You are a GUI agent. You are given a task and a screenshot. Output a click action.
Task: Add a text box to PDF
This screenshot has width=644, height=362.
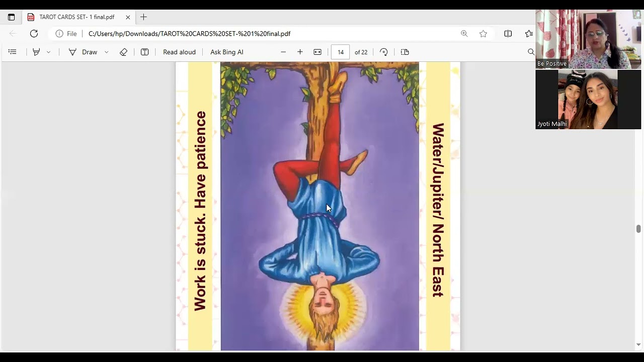(x=144, y=52)
